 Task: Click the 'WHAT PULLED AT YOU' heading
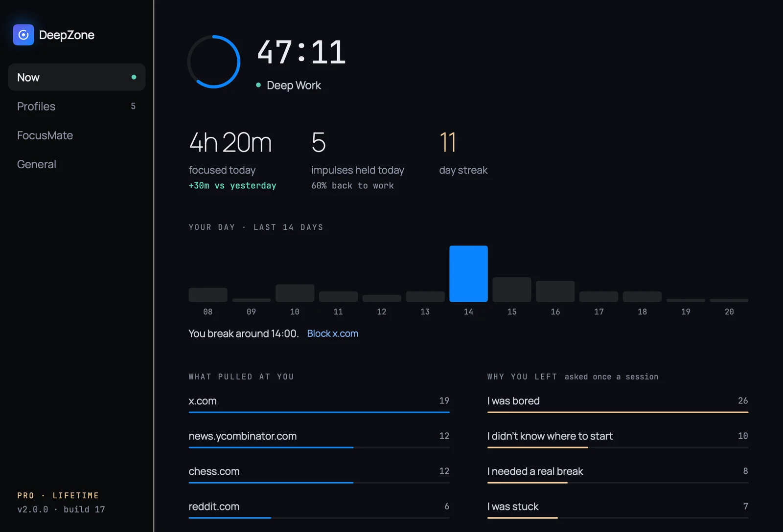pyautogui.click(x=241, y=377)
